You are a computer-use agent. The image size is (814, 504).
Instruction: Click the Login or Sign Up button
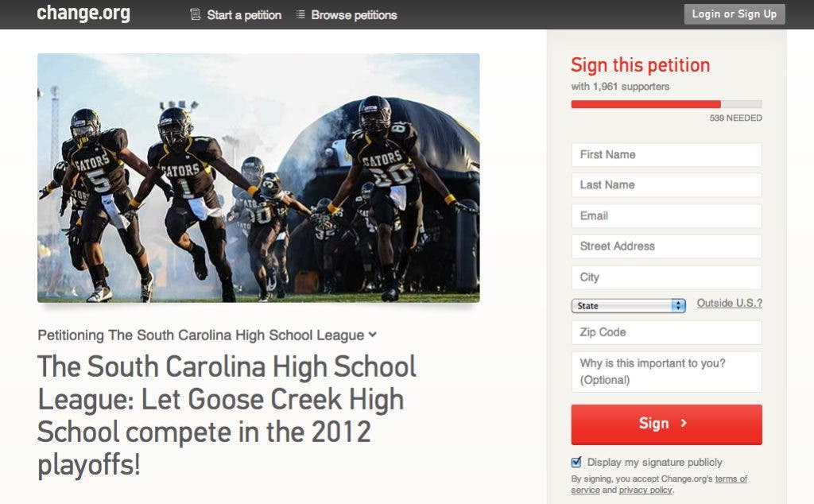(734, 14)
